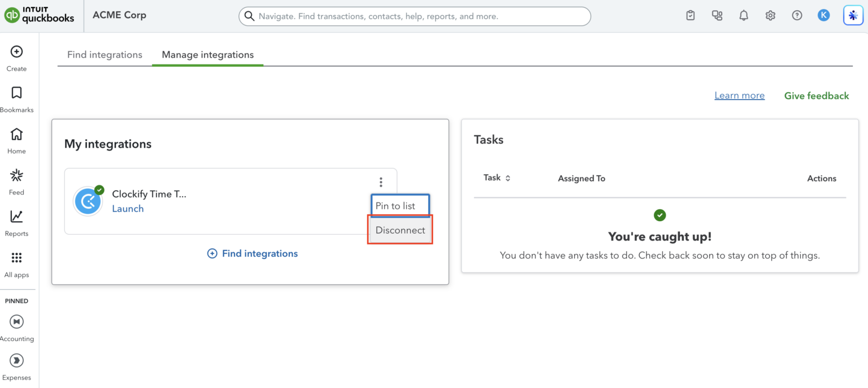
Task: Click the ACME Corp company name
Action: click(119, 15)
